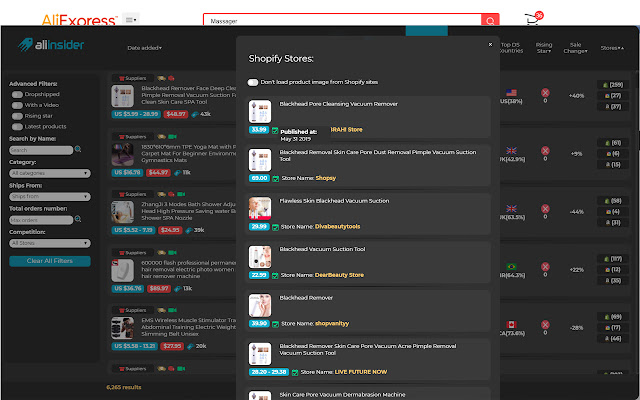640x400 pixels.
Task: Click green check icon beside LIVE FUTURE NOW
Action: pos(295,372)
